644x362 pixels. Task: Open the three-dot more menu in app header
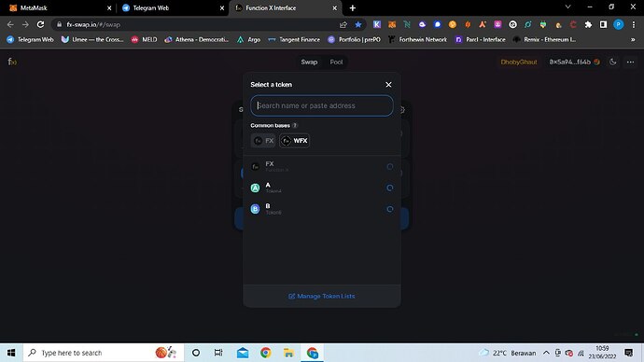point(630,62)
